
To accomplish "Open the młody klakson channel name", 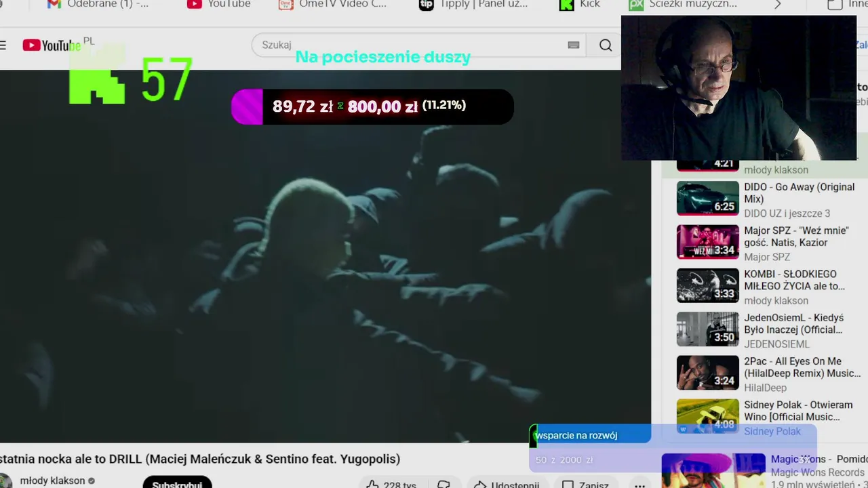I will (52, 481).
